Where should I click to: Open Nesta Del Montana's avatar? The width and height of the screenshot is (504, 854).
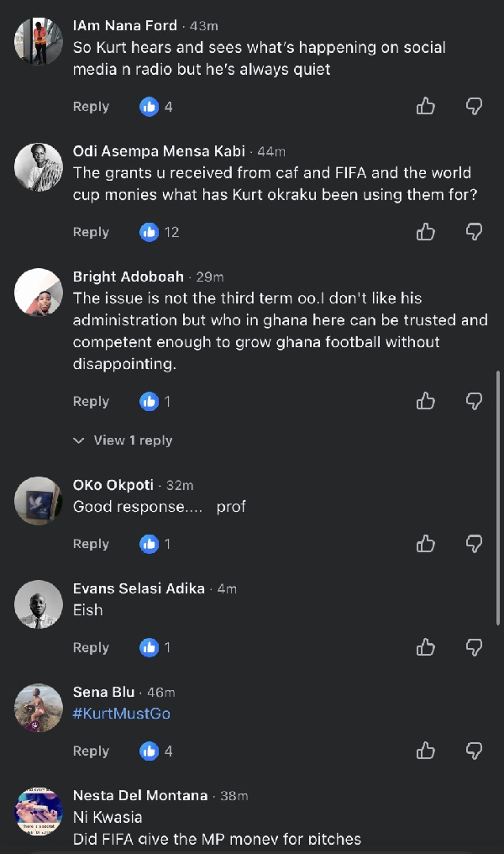[38, 811]
